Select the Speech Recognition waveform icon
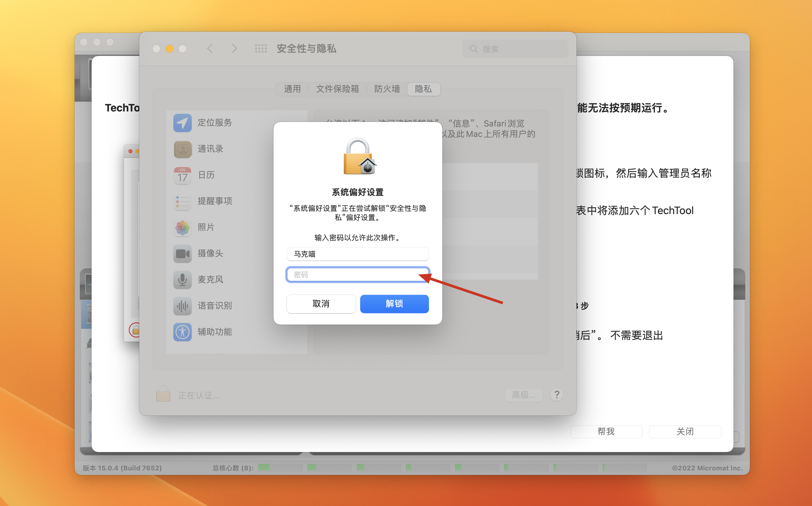Screen dimensions: 812x506 coord(182,306)
